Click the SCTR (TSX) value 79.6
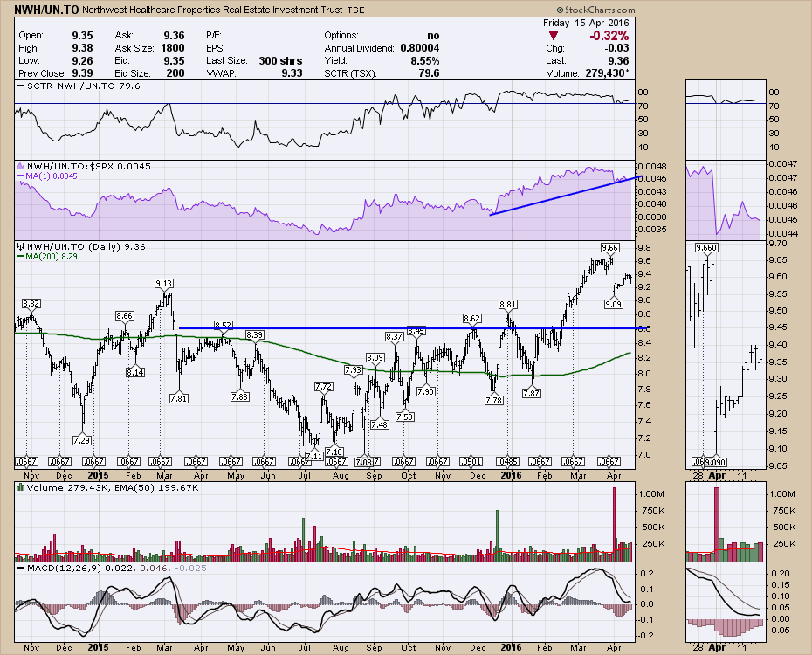 429,73
